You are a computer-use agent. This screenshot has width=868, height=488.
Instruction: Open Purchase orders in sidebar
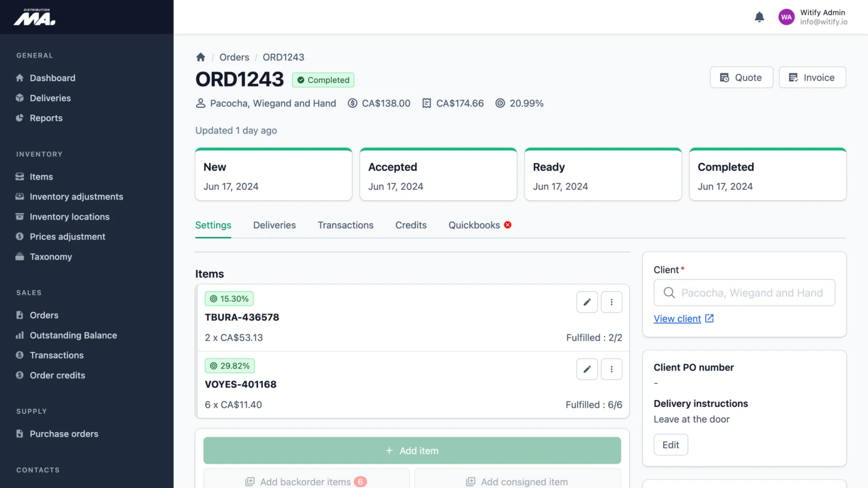64,434
